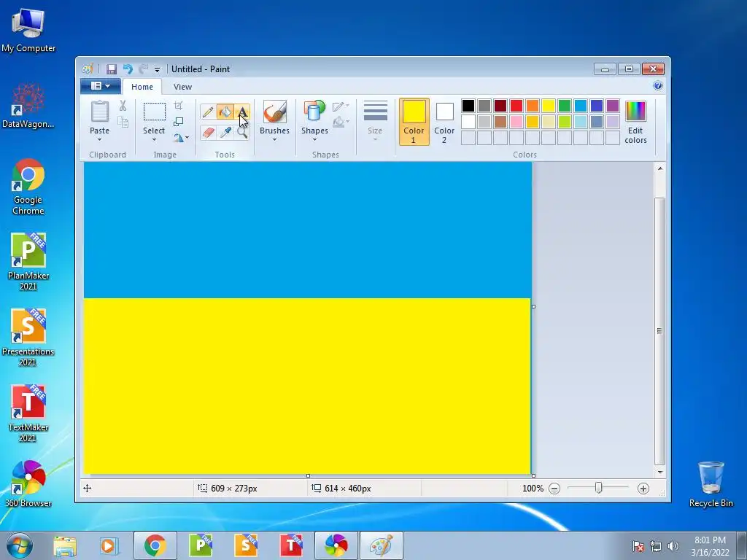The image size is (747, 560).
Task: Click the zoom in plus button
Action: click(x=643, y=488)
